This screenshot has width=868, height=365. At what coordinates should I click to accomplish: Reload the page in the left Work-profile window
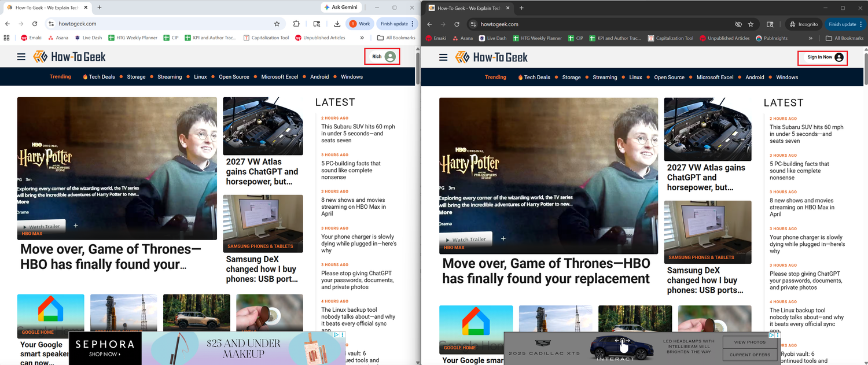35,24
